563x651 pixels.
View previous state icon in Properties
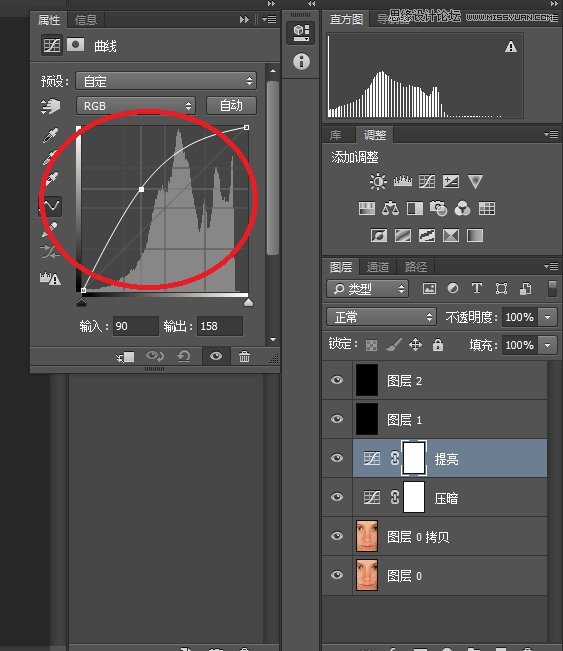click(x=155, y=356)
